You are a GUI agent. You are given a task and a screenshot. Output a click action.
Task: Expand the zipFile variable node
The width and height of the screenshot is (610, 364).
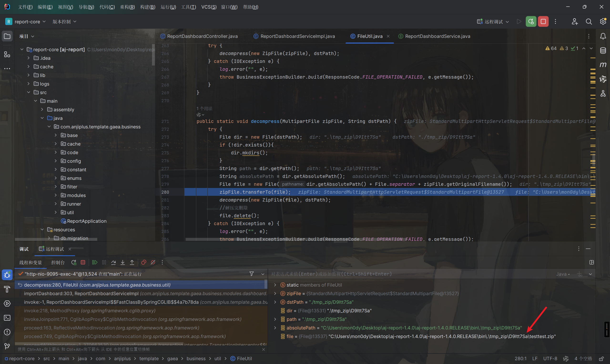275,293
